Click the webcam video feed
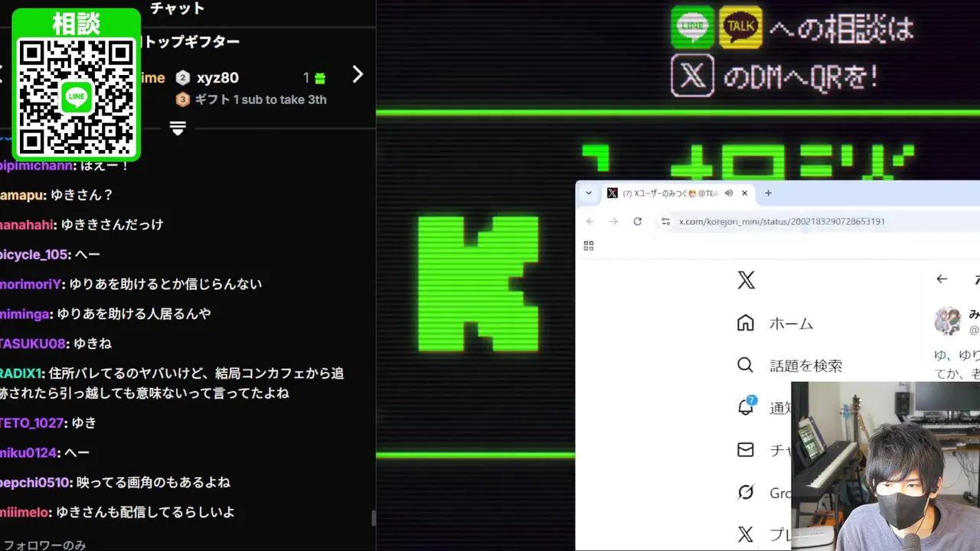 click(x=886, y=466)
